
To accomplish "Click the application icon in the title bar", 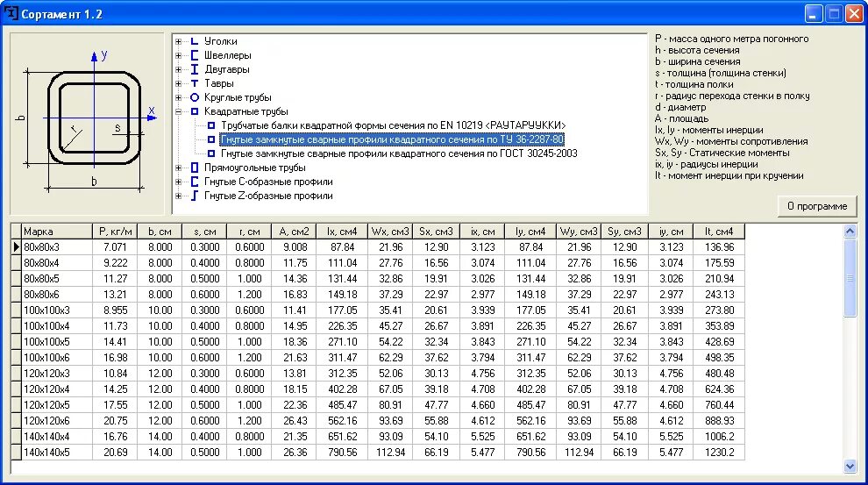I will click(x=11, y=13).
